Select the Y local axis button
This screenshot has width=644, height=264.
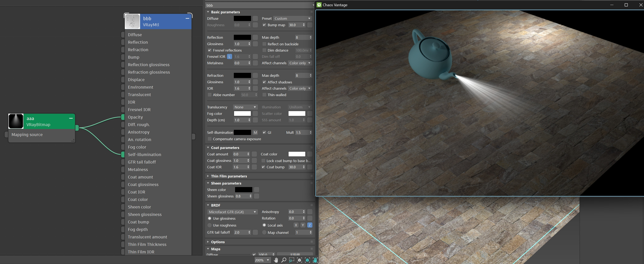[x=303, y=225]
